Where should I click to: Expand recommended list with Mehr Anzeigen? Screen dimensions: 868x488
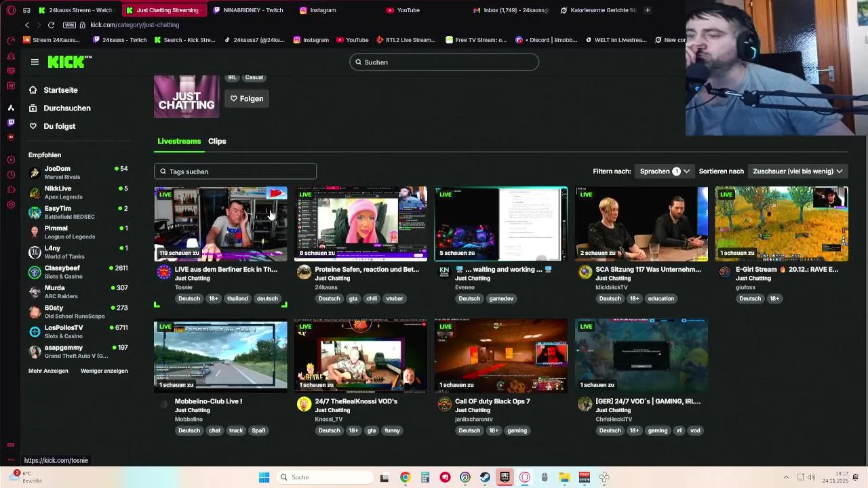coord(48,371)
